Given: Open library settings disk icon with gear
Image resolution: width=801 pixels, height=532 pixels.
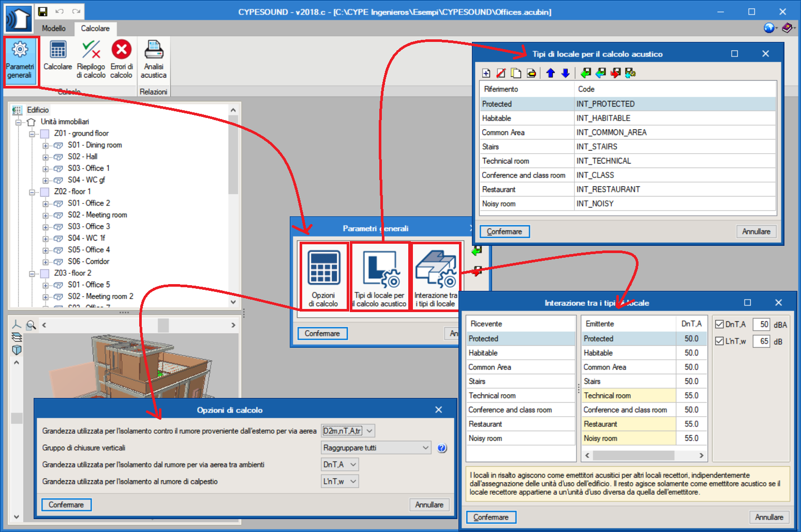Looking at the screenshot, I should (x=630, y=73).
